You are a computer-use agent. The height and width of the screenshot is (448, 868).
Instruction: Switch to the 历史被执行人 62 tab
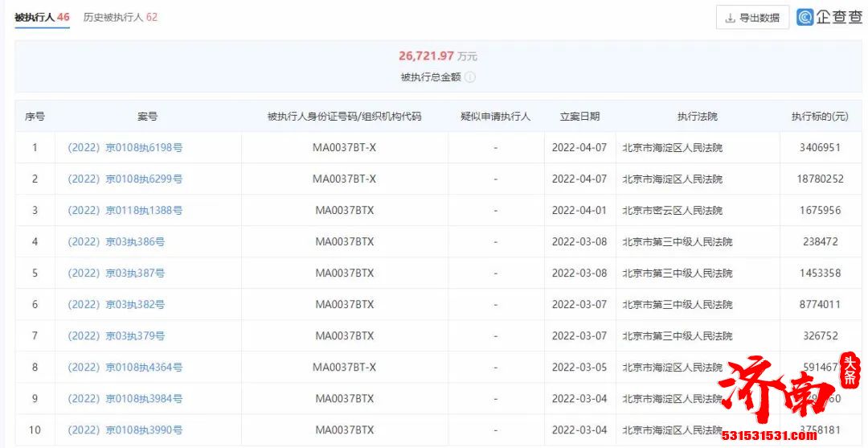click(x=120, y=17)
